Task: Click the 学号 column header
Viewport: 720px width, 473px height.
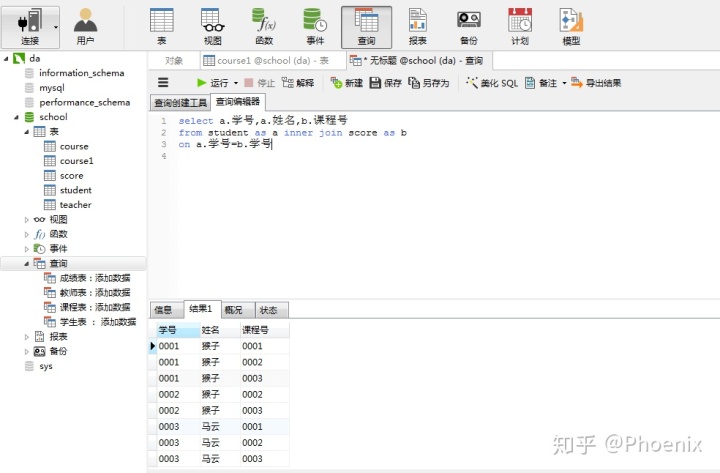Action: [x=178, y=330]
